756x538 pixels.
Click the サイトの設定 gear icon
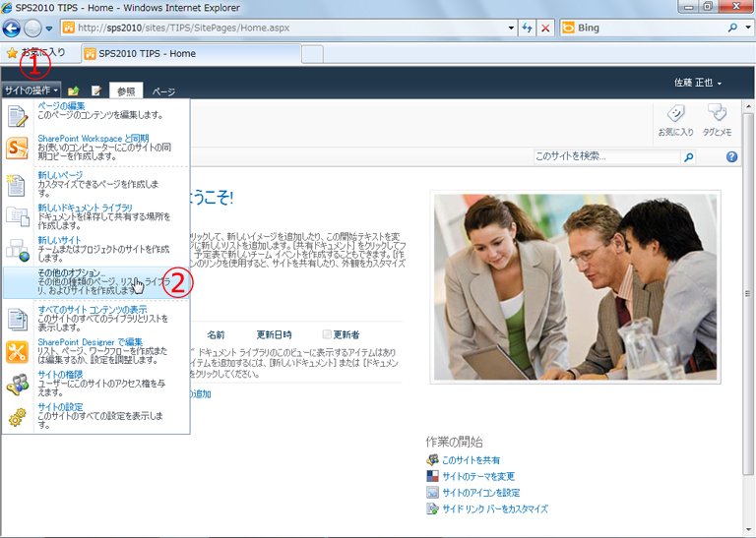coord(18,417)
